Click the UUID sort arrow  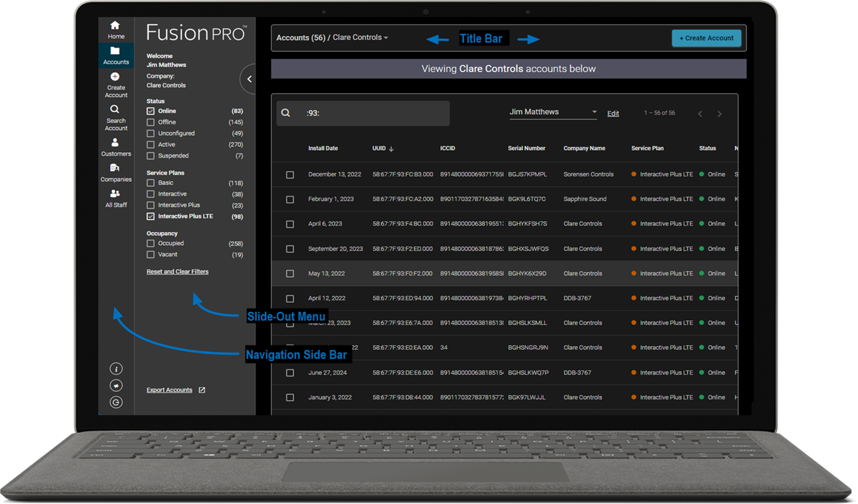pos(391,149)
